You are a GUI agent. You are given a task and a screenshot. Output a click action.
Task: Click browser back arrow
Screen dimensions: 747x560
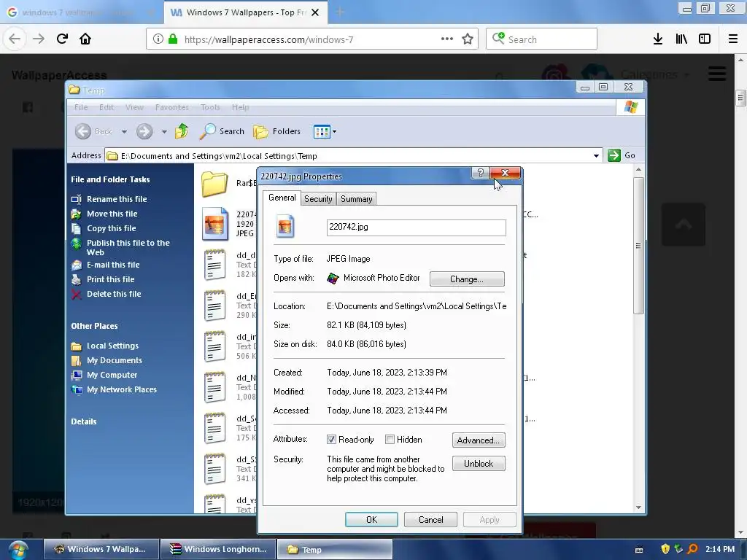pos(15,39)
